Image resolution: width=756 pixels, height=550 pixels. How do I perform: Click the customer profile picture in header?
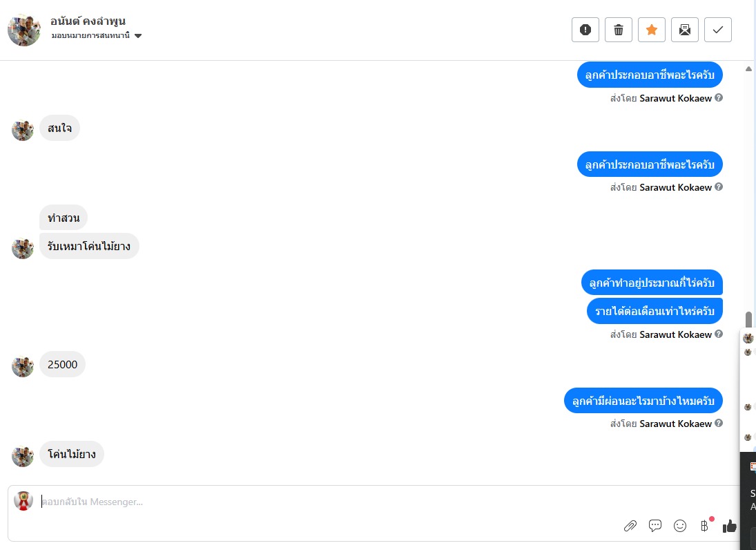[x=24, y=30]
